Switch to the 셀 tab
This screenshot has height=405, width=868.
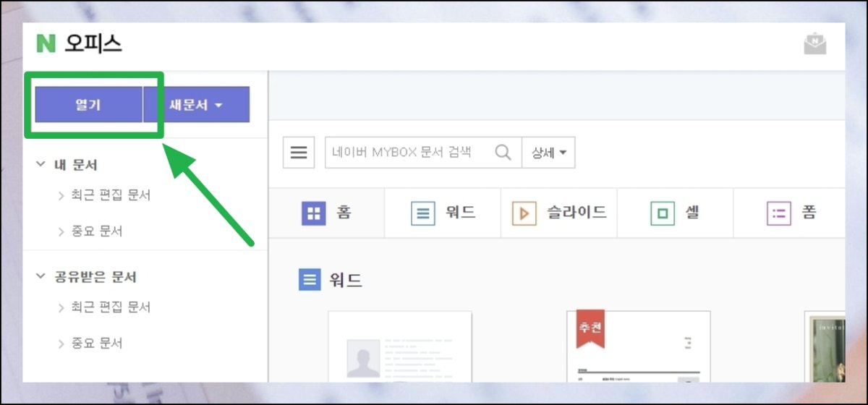point(675,213)
